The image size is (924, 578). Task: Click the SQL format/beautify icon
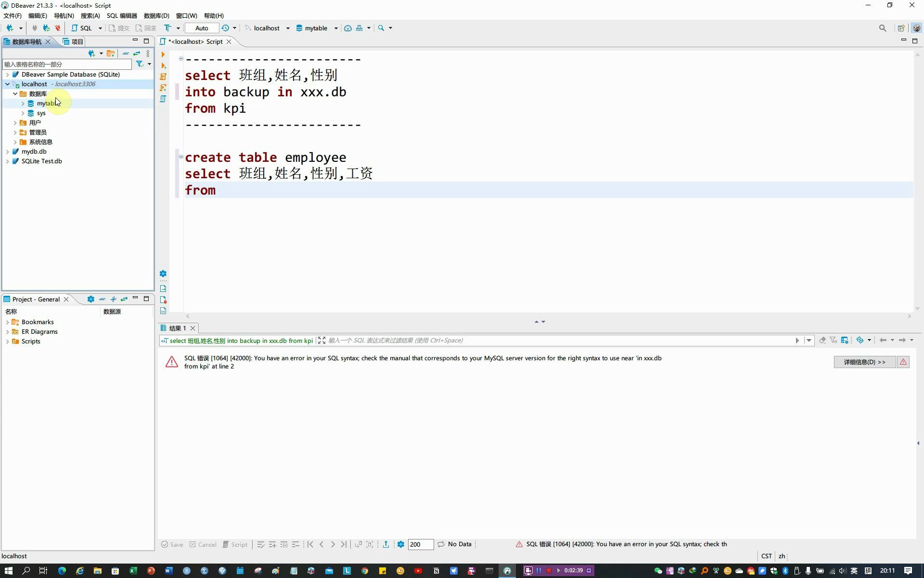click(168, 28)
